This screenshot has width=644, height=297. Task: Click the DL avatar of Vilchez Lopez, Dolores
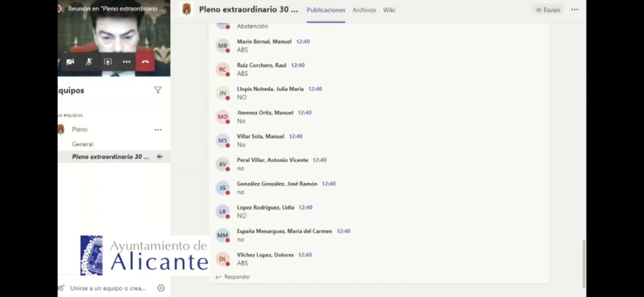(223, 259)
